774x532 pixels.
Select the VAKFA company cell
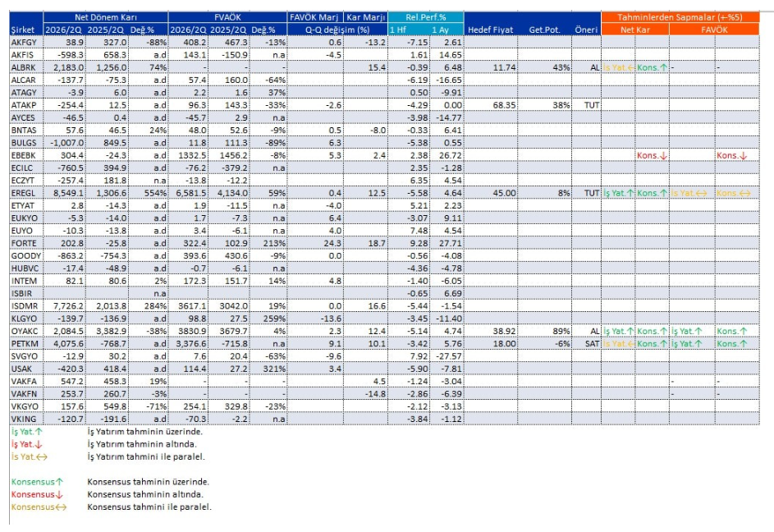pos(26,381)
